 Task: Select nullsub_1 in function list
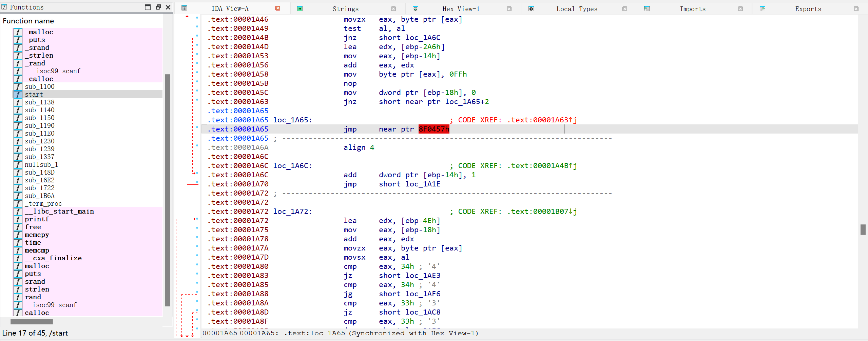pyautogui.click(x=41, y=165)
